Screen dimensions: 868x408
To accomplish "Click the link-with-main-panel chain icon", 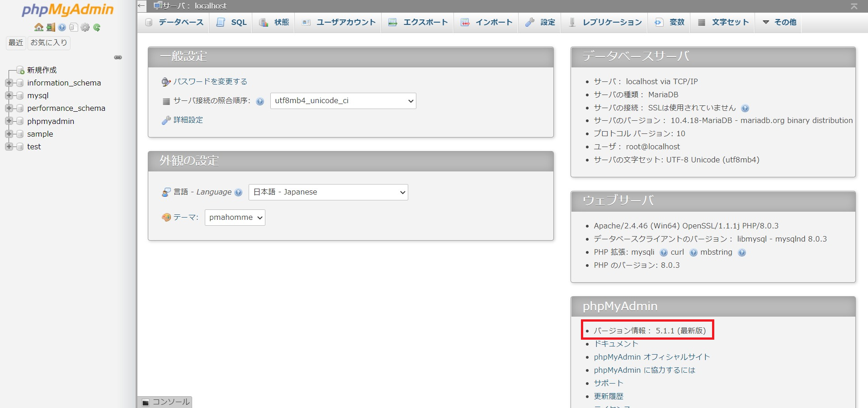I will click(118, 57).
